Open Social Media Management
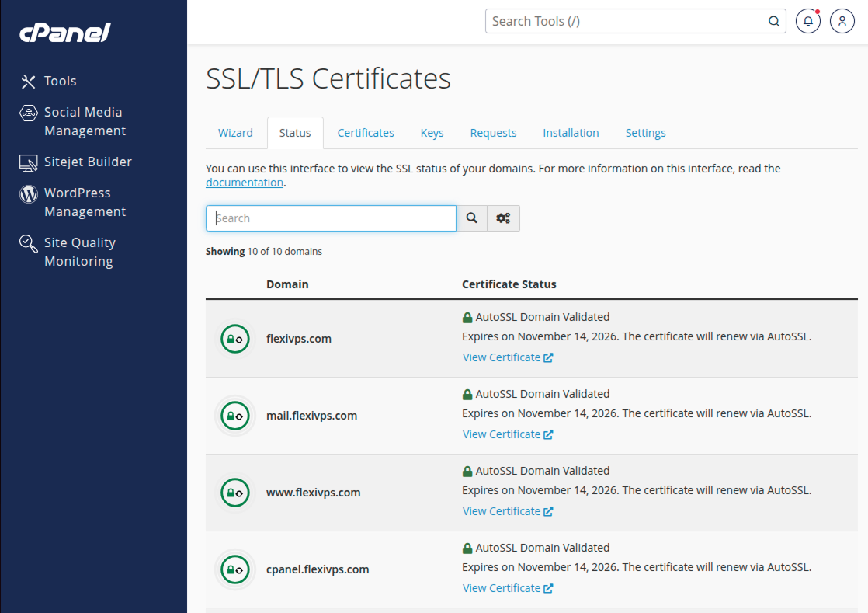The width and height of the screenshot is (868, 613). click(85, 121)
